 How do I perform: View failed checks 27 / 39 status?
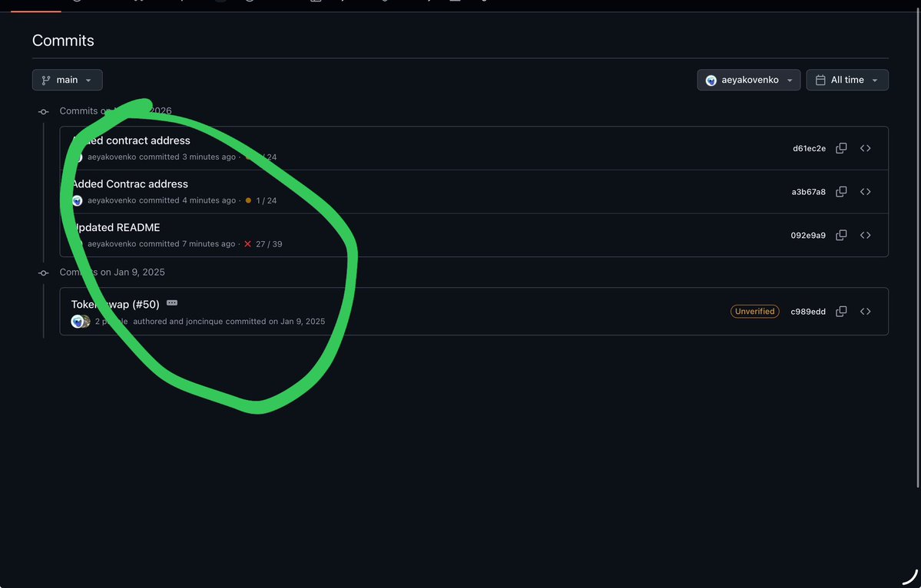click(x=263, y=244)
